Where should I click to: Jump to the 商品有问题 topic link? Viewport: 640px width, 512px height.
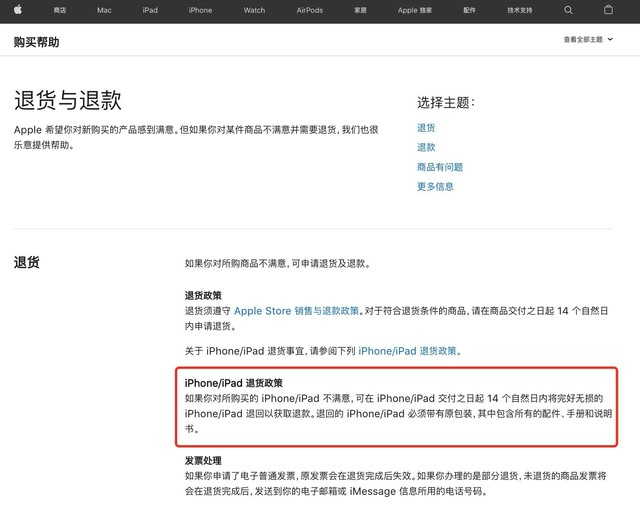440,167
